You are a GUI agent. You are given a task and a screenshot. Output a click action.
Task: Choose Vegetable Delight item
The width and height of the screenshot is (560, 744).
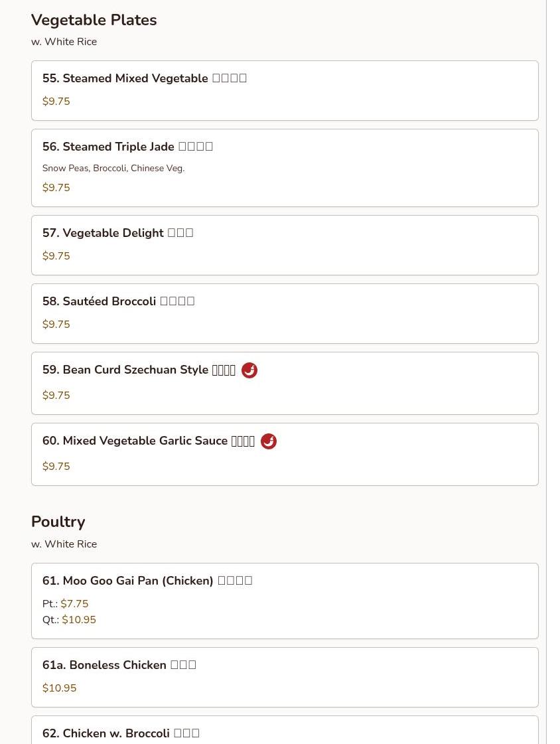point(284,245)
